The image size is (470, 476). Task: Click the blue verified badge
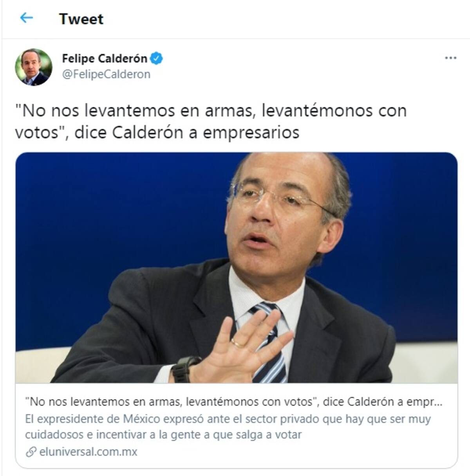click(x=157, y=59)
